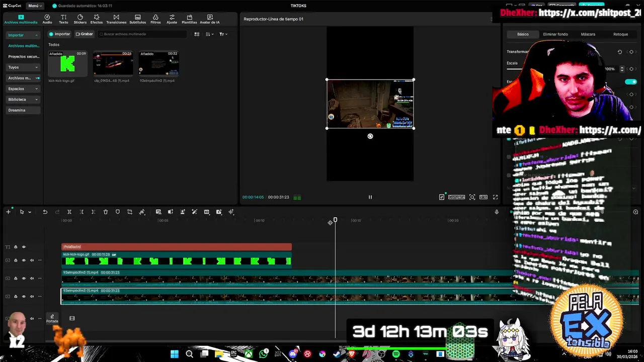
Task: Open Windows Start menu
Action: tap(174, 354)
